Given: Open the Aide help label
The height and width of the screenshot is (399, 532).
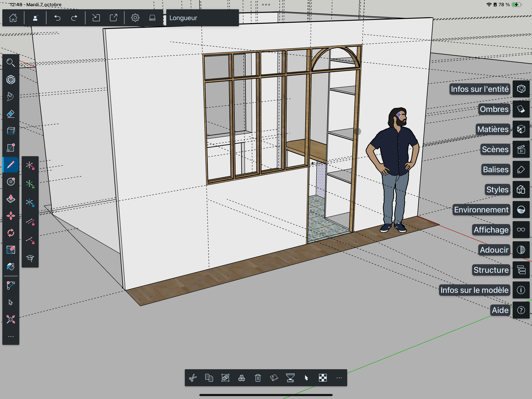Looking at the screenshot, I should pyautogui.click(x=500, y=310).
